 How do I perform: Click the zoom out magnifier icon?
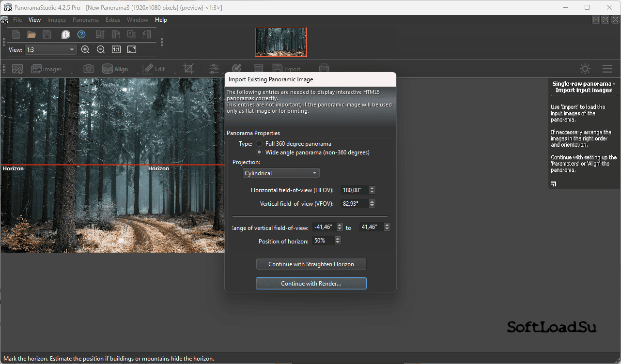click(101, 49)
